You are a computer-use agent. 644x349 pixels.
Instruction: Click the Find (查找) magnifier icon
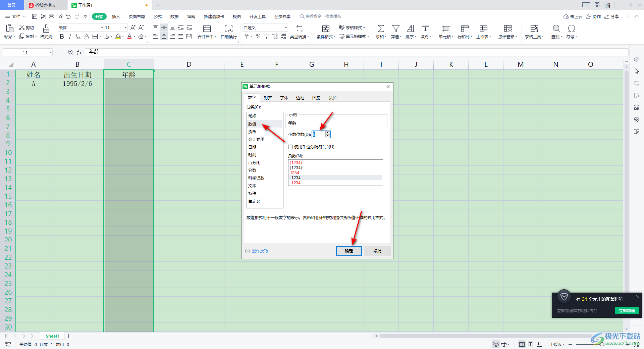tap(556, 29)
